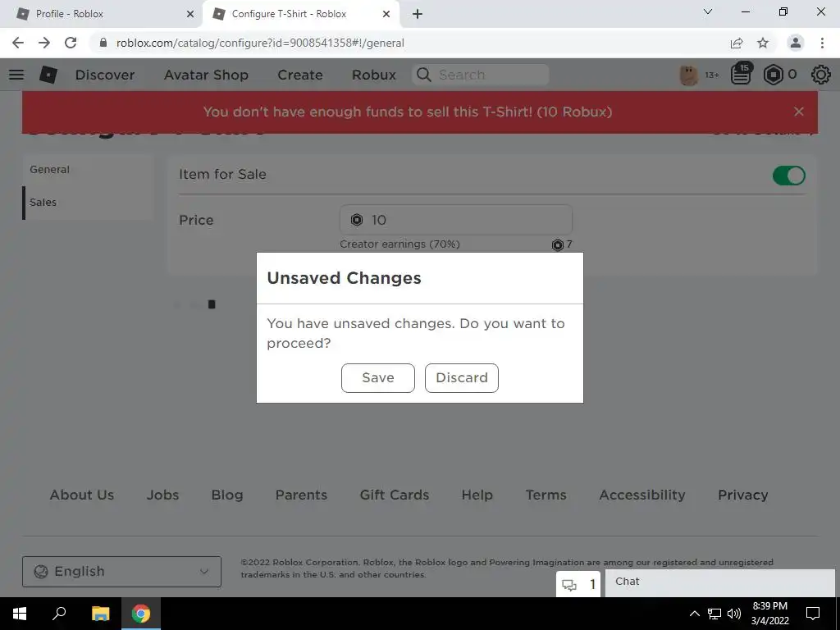This screenshot has width=840, height=630.
Task: Open the Privacy footer link
Action: tap(742, 495)
